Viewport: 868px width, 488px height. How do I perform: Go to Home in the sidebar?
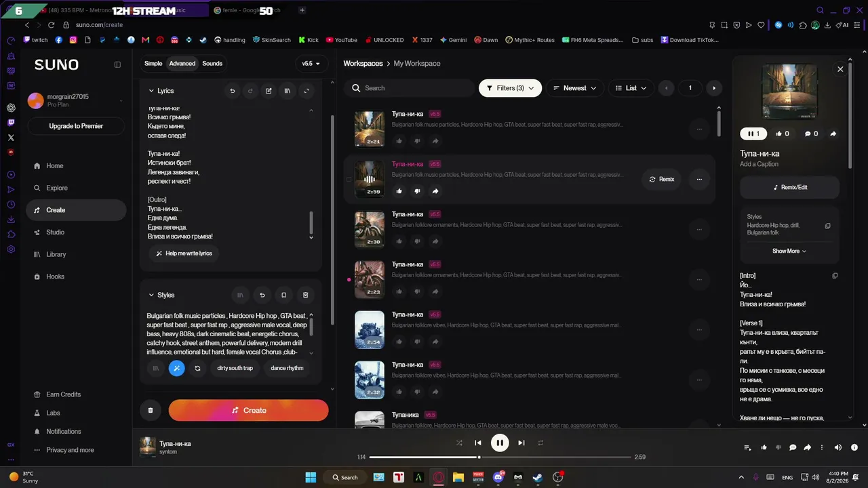(76, 166)
